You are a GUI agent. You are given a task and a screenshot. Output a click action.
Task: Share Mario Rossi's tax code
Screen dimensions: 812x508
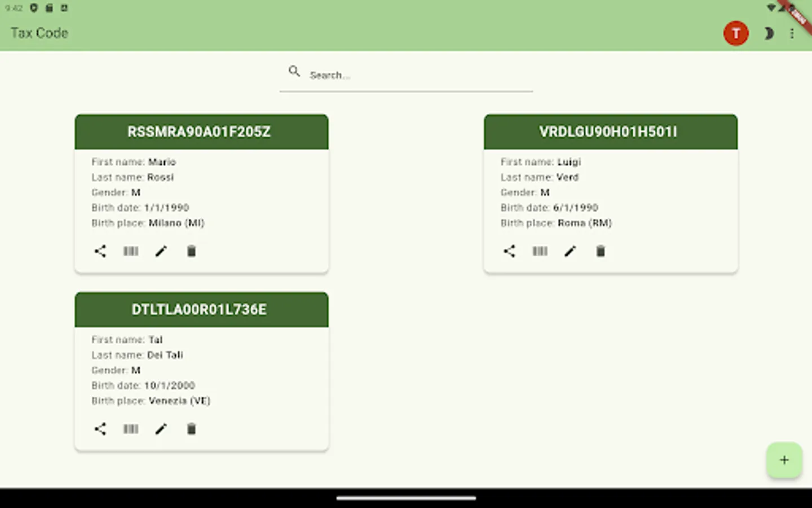coord(100,251)
